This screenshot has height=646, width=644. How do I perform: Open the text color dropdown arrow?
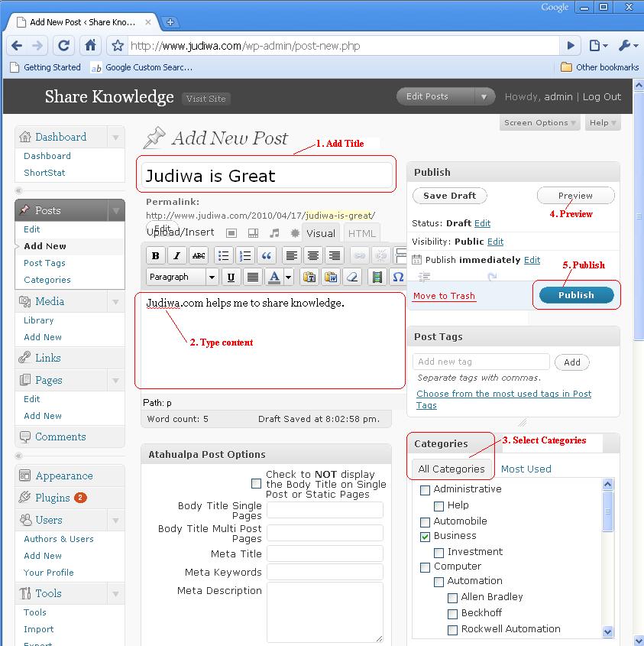tap(289, 277)
